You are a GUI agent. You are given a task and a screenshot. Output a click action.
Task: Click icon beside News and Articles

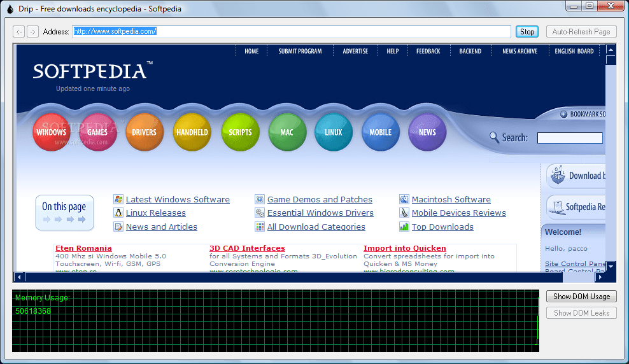point(118,227)
